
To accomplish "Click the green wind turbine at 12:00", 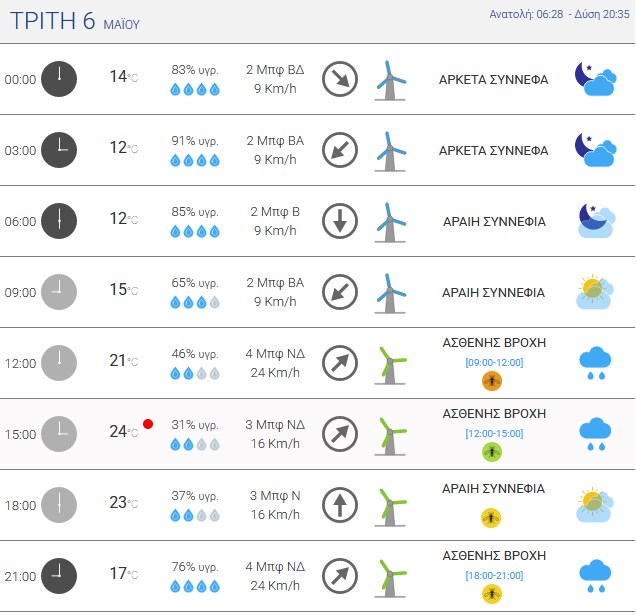I will pos(390,365).
